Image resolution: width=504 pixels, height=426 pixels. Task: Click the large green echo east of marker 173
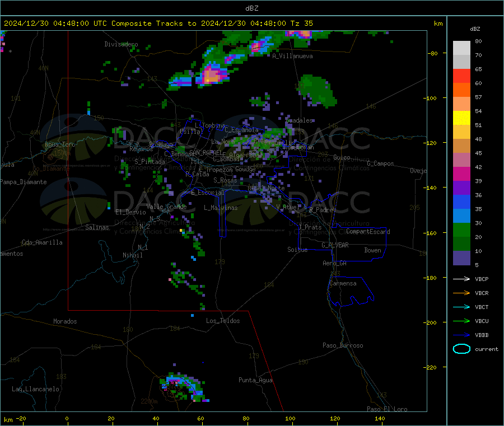tap(318, 91)
